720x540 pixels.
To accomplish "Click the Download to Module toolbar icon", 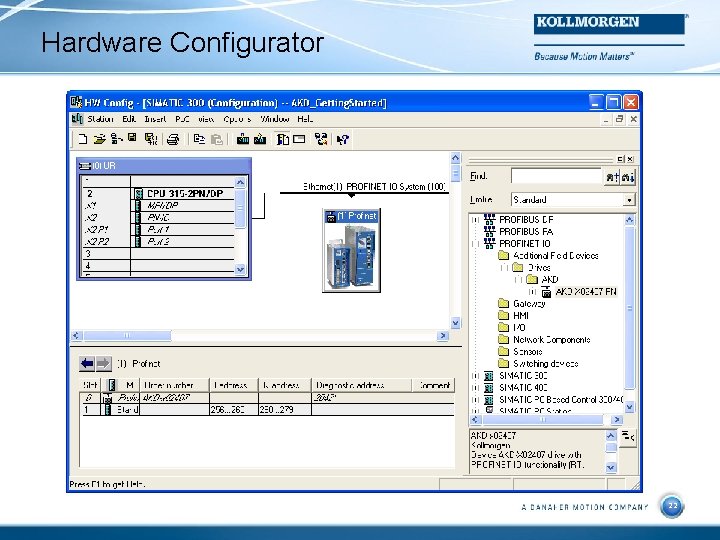I will (242, 139).
